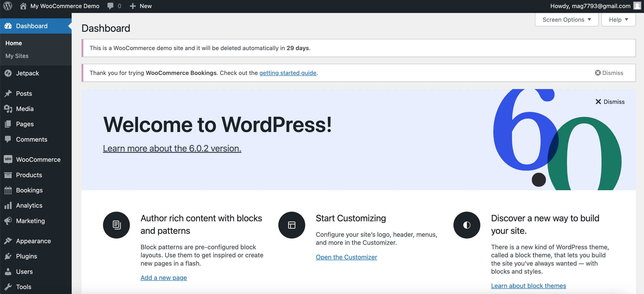Open the Bookings menu
This screenshot has height=294, width=644.
point(36,190)
